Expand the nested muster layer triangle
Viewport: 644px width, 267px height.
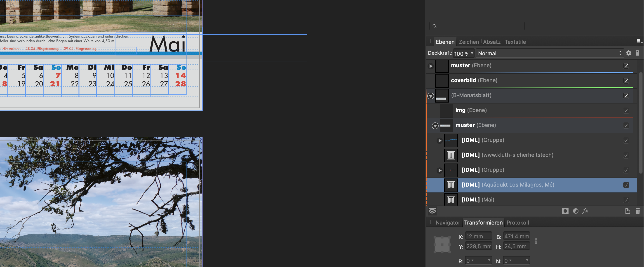pyautogui.click(x=435, y=126)
